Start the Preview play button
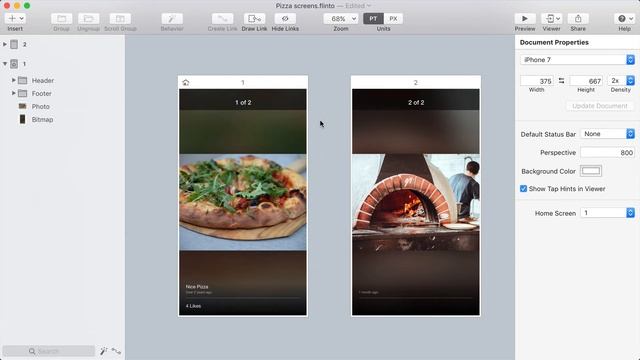Screen dimensions: 640x360 tap(525, 18)
